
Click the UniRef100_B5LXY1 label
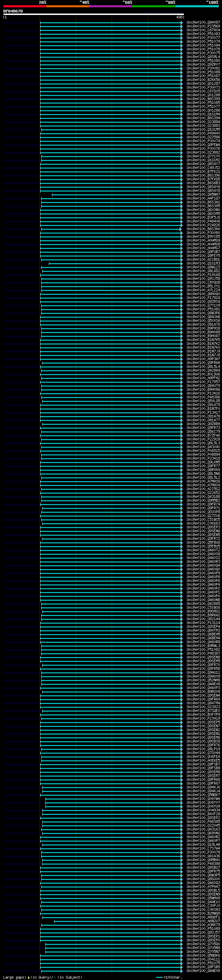[x=203, y=286]
